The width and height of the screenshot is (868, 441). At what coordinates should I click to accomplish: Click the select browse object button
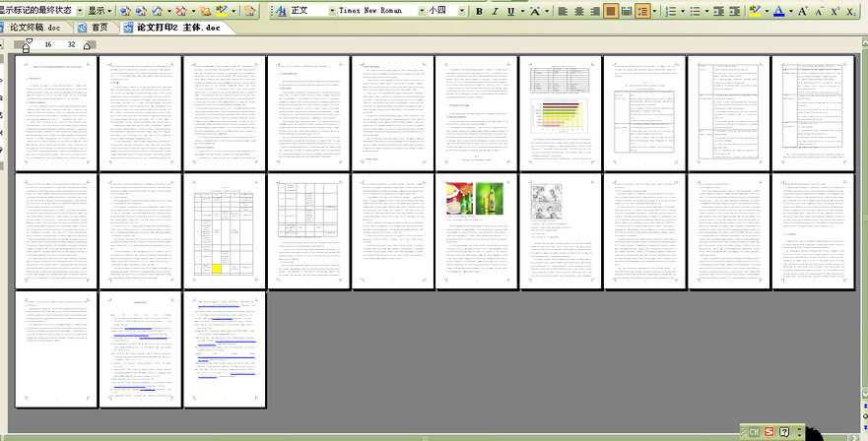coord(865,415)
